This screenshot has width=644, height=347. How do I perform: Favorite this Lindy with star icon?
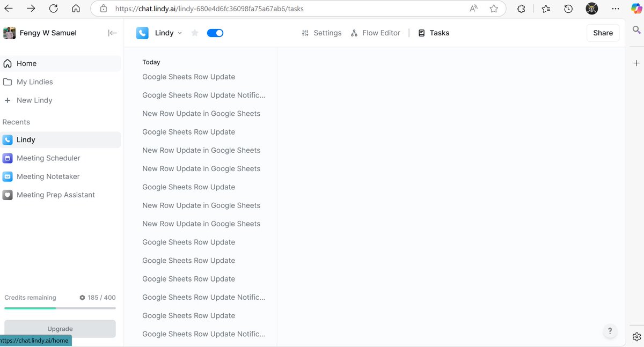pyautogui.click(x=195, y=33)
